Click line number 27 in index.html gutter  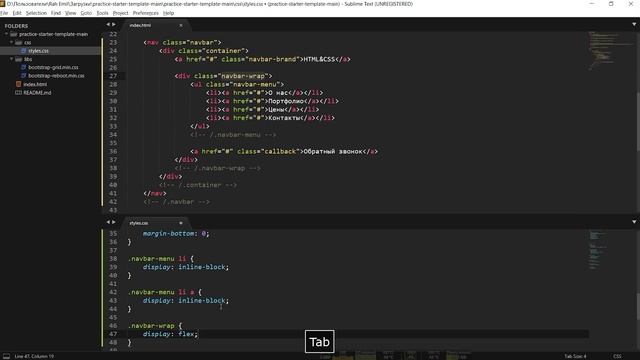113,76
